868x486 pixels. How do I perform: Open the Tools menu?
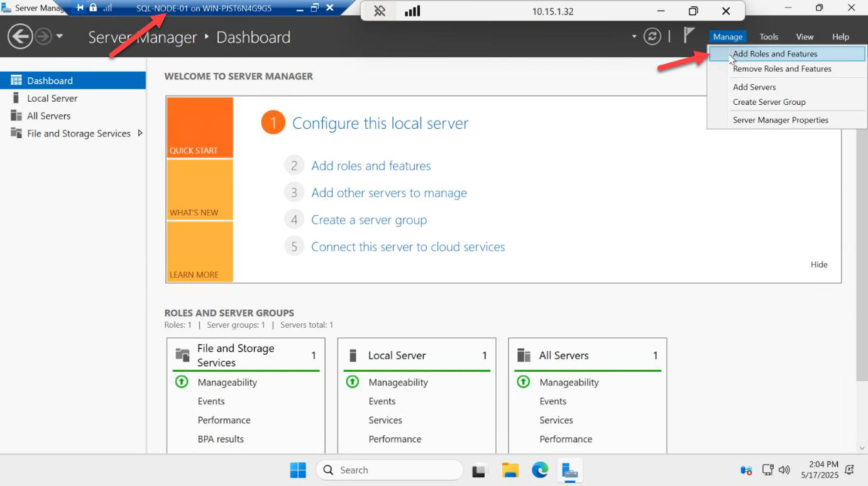tap(769, 37)
